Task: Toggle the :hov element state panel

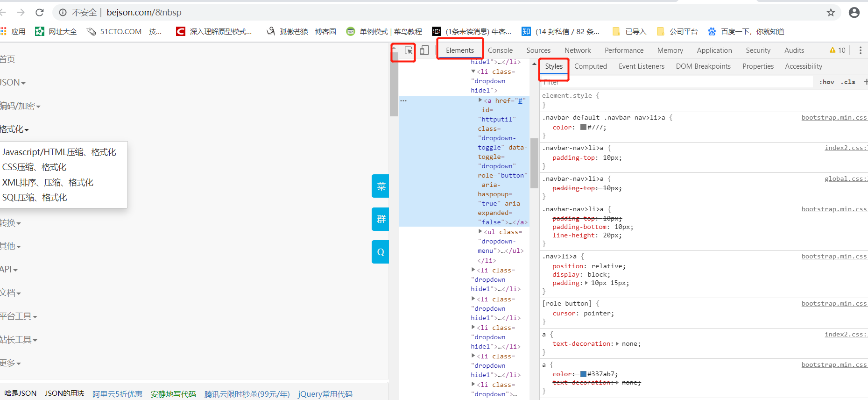Action: coord(826,82)
